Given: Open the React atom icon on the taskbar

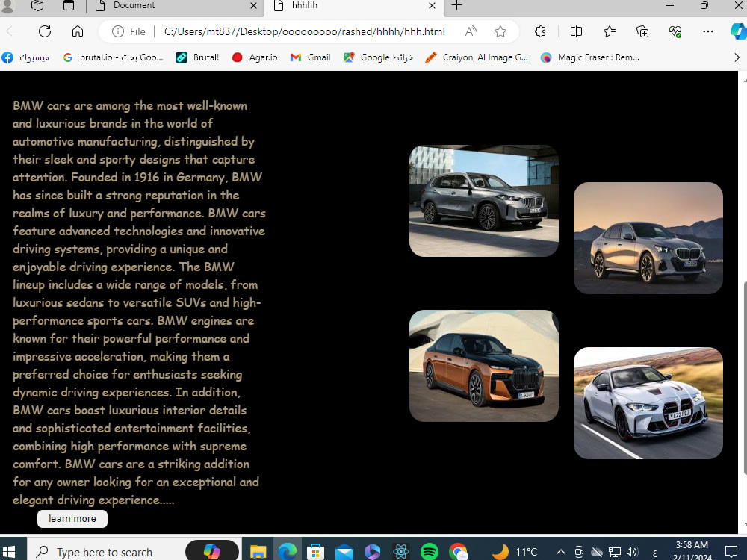Looking at the screenshot, I should tap(401, 552).
